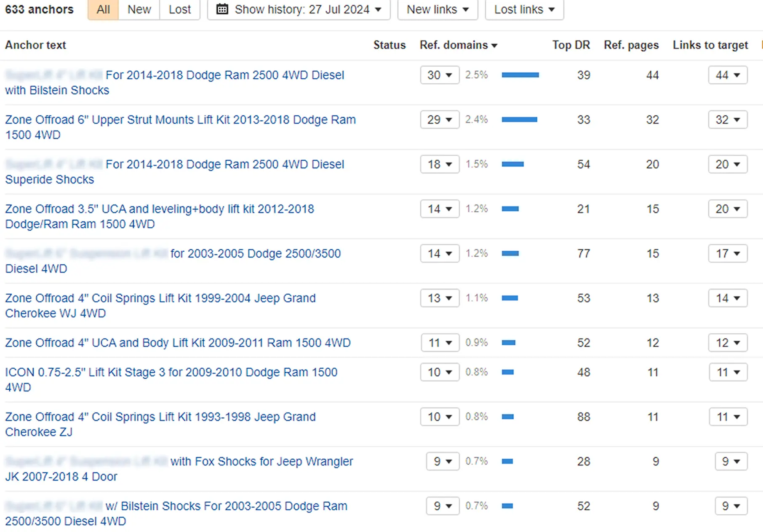The image size is (763, 532).
Task: Expand the 30 ref. domains dropdown
Action: [440, 75]
